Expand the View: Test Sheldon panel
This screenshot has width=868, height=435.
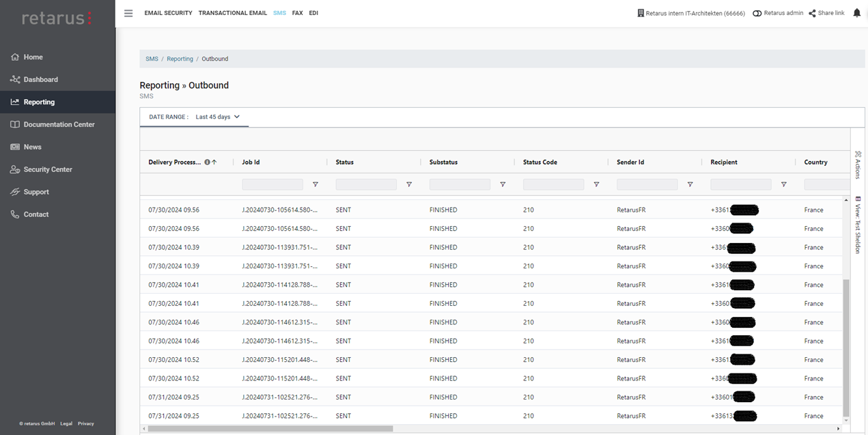pos(858,225)
